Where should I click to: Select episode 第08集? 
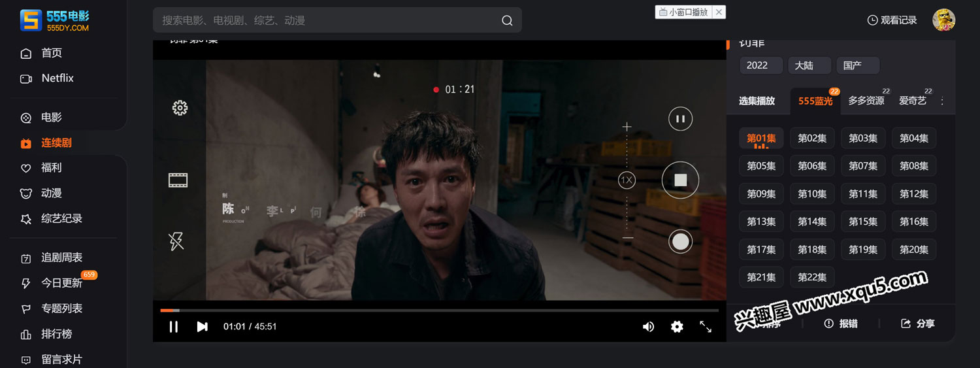(914, 166)
